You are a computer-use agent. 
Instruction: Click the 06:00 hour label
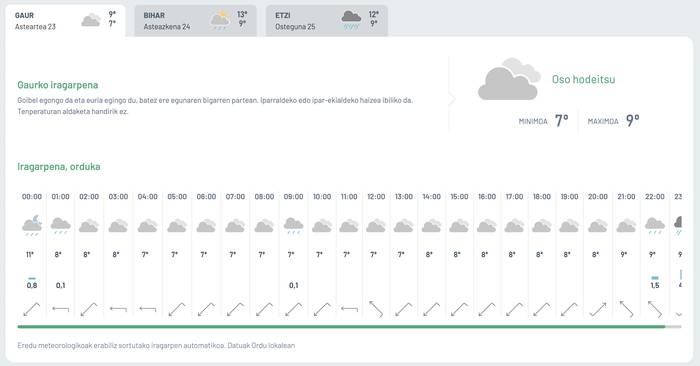click(206, 196)
